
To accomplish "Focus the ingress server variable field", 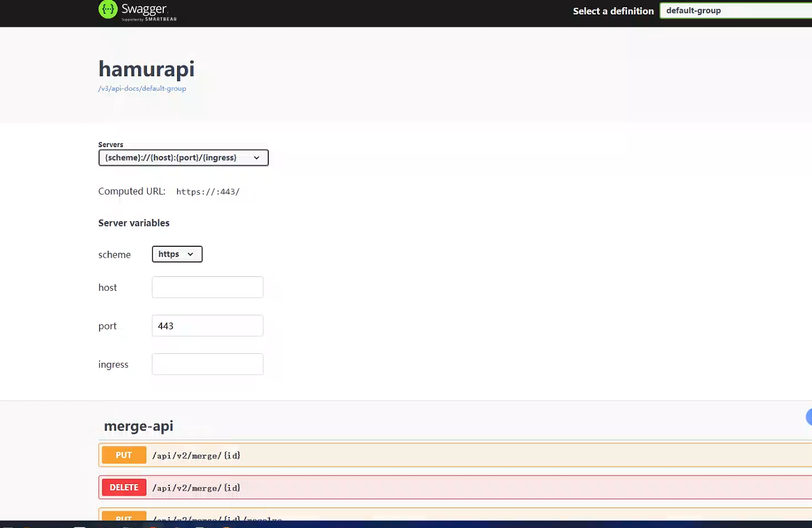I will [208, 364].
